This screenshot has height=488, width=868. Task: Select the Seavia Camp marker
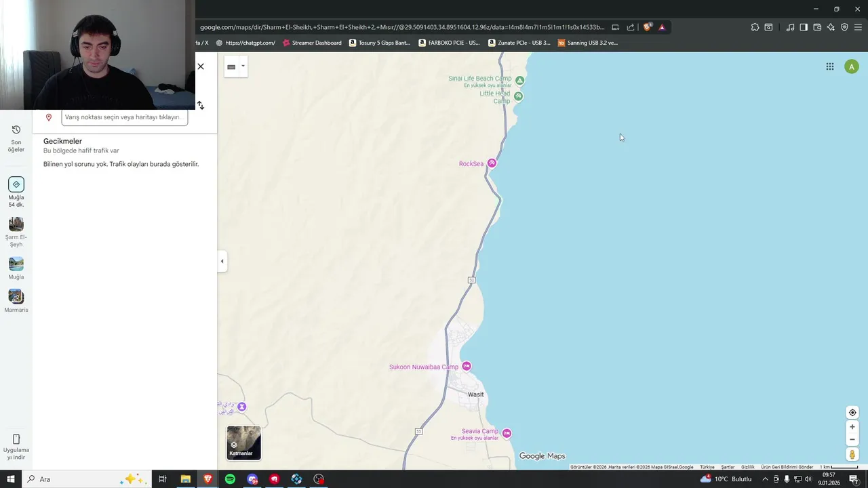[x=507, y=433]
